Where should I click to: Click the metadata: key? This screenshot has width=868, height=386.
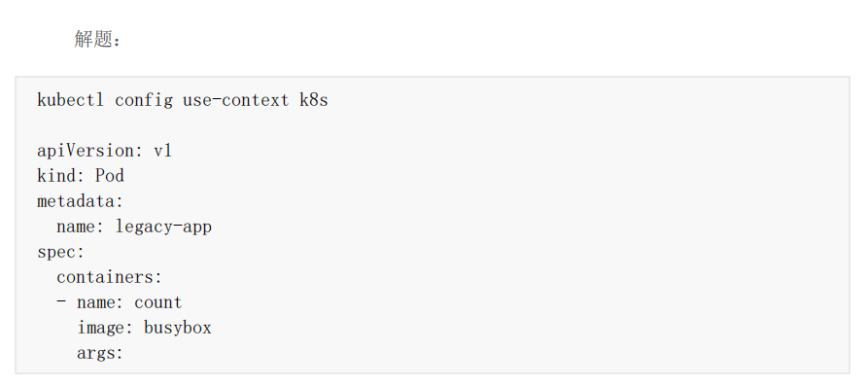click(81, 201)
